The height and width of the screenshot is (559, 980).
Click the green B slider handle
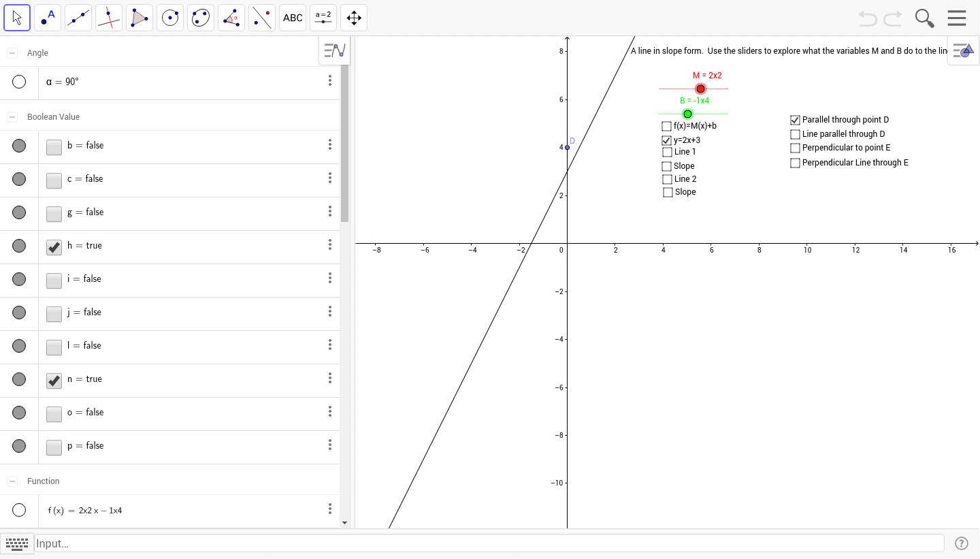687,114
